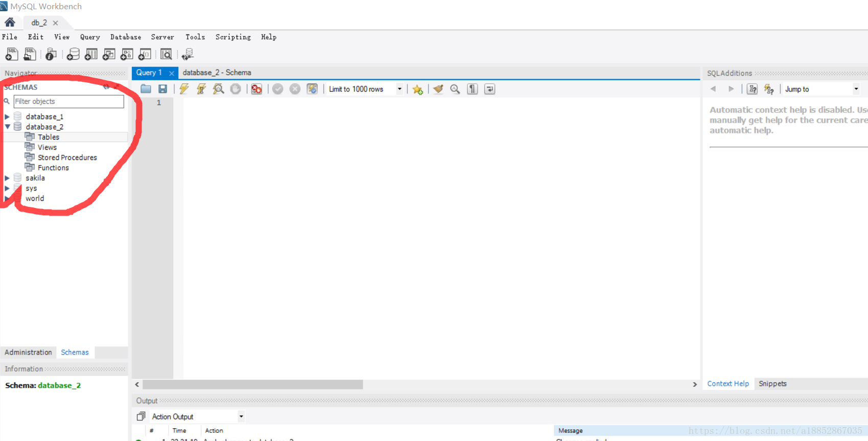Toggle autocommit mode
This screenshot has height=441, width=868.
(x=312, y=89)
